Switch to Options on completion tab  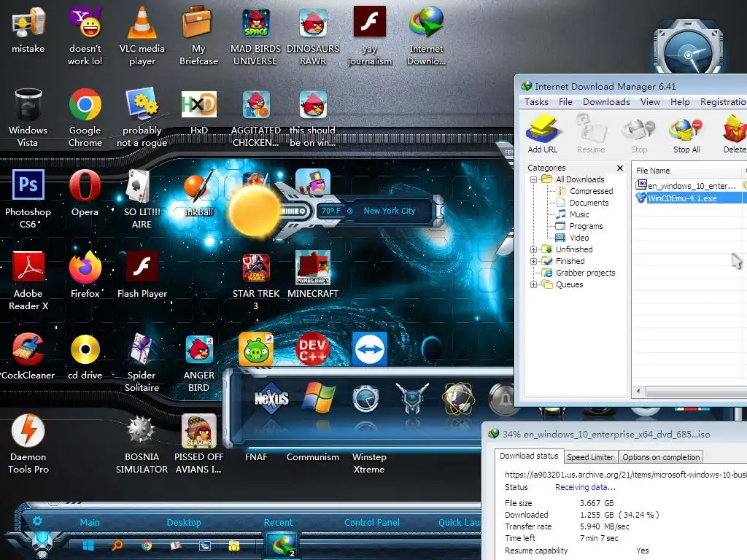point(661,457)
